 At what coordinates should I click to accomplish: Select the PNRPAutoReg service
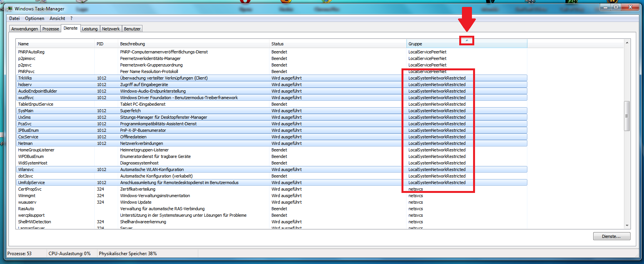(31, 52)
